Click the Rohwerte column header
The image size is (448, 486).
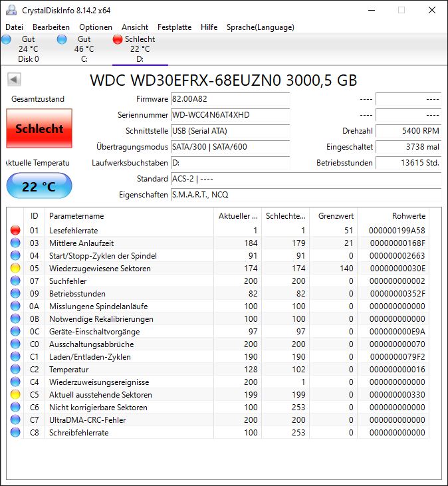[393, 216]
